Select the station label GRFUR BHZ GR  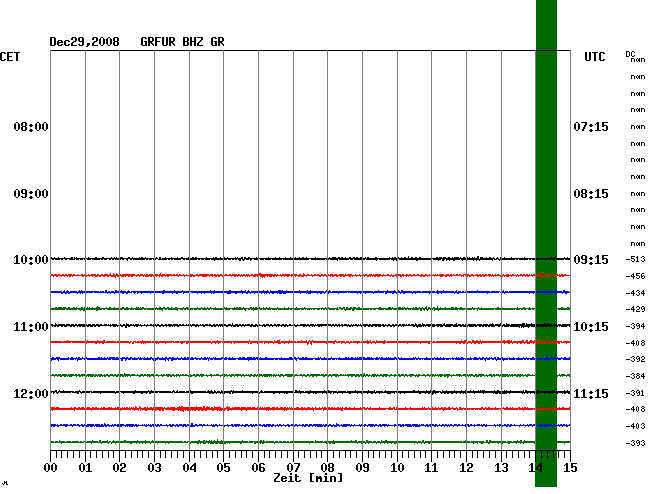[182, 42]
